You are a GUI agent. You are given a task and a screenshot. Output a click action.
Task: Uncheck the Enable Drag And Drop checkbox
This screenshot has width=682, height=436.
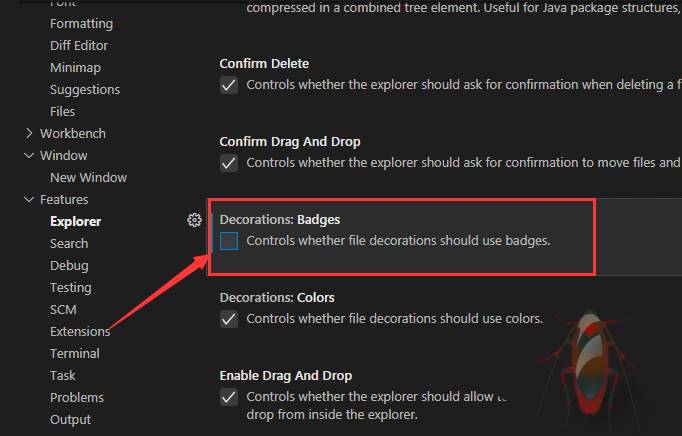click(x=230, y=397)
